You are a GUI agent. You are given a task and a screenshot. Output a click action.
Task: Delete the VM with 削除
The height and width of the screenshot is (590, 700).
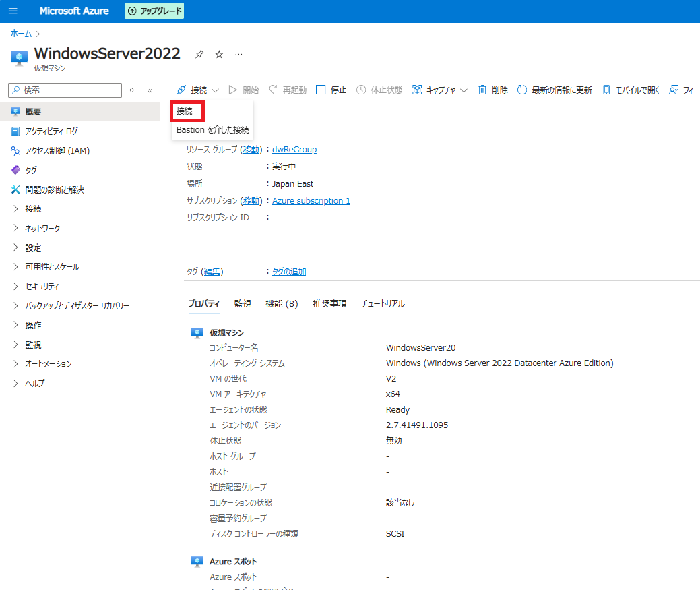point(493,90)
